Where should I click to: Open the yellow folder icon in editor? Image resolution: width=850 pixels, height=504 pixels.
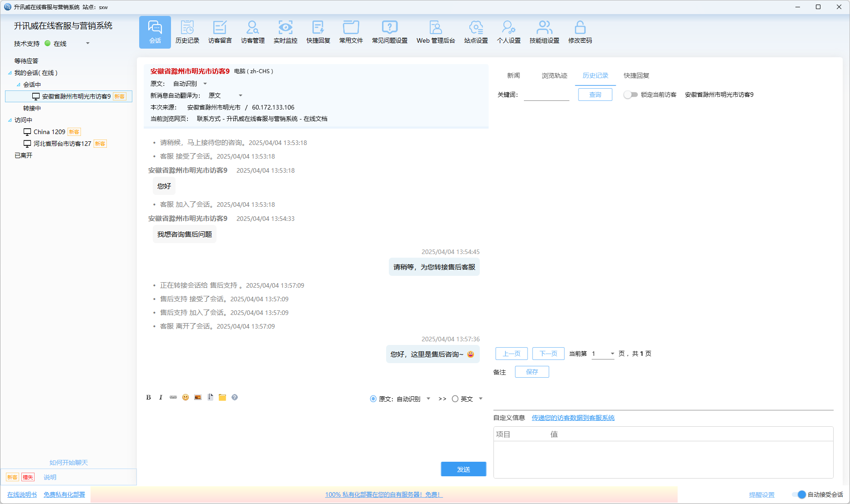222,397
